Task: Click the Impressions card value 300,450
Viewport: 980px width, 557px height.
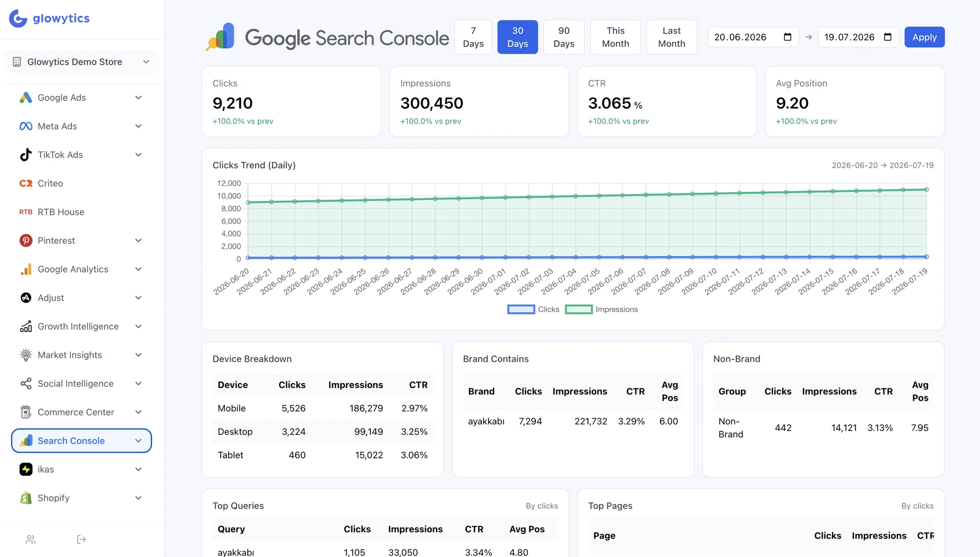Action: pos(432,103)
